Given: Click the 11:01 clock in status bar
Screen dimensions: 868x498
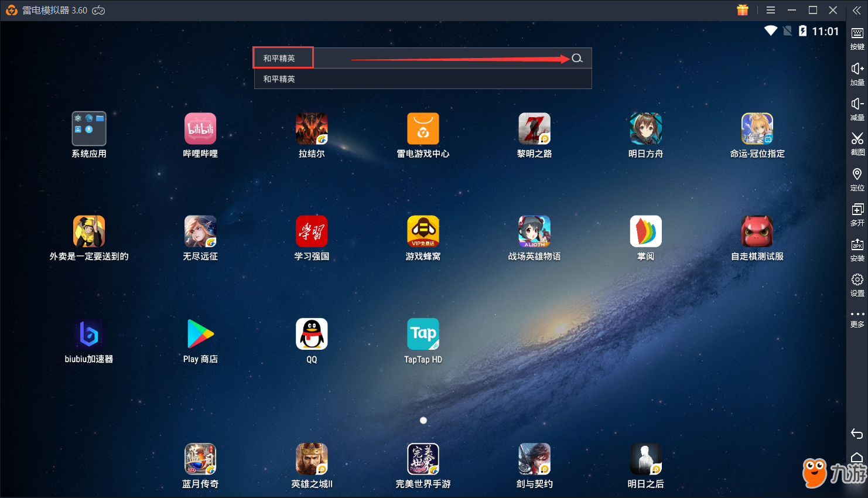Looking at the screenshot, I should point(825,31).
